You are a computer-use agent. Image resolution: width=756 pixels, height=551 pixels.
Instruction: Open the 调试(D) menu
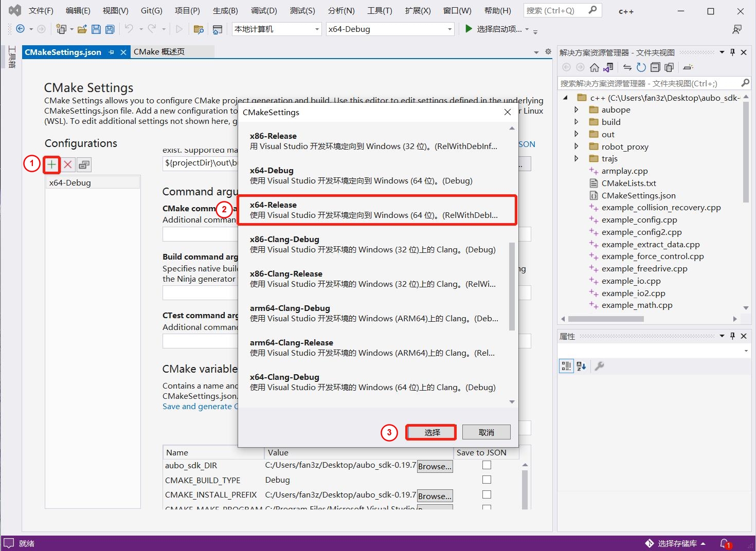(x=264, y=10)
